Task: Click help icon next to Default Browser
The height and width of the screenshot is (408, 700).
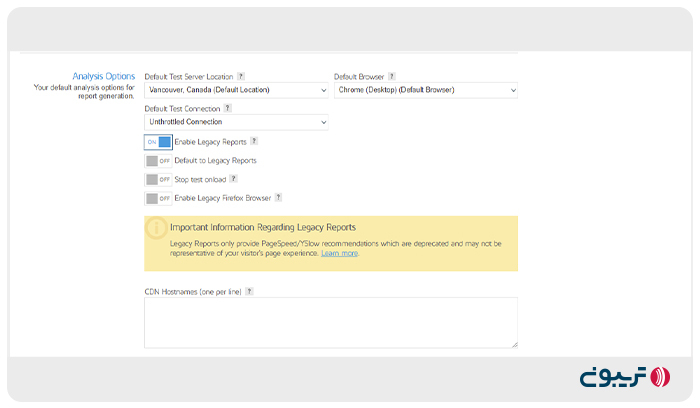Action: click(391, 76)
